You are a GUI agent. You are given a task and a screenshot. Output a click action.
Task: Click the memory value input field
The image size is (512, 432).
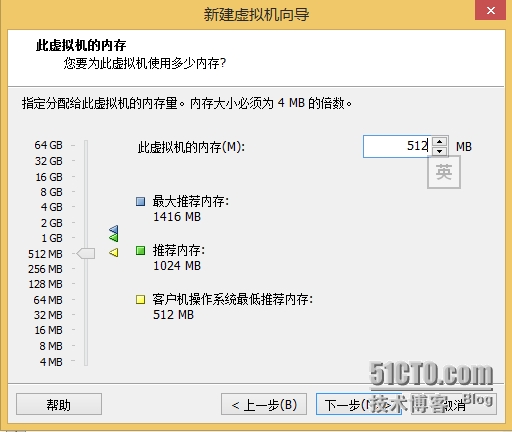coord(398,146)
